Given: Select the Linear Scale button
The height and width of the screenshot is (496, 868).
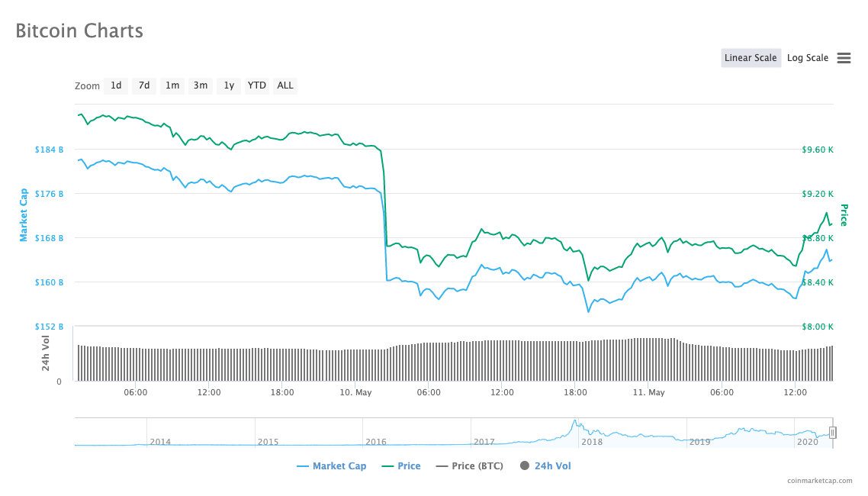Looking at the screenshot, I should click(751, 57).
